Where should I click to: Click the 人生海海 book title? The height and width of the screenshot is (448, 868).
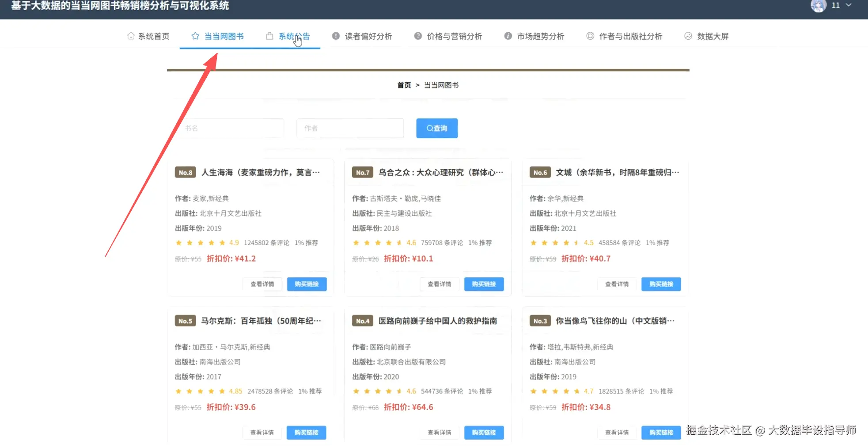[261, 172]
